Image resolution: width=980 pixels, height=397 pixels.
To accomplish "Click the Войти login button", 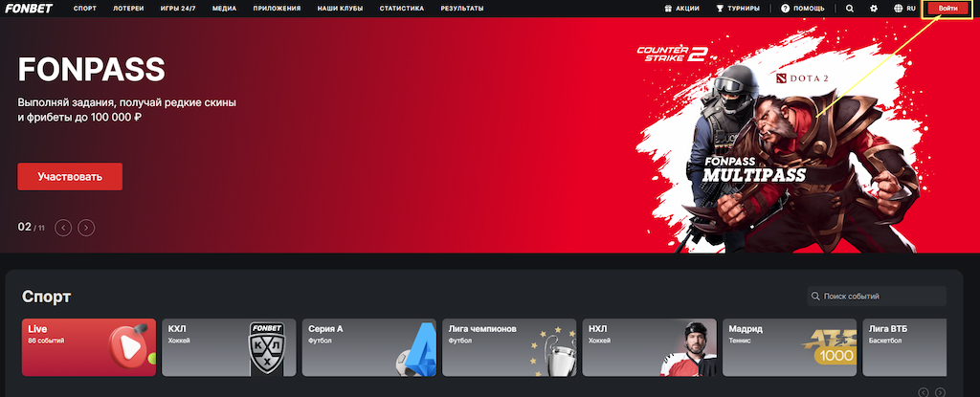I will pyautogui.click(x=947, y=8).
